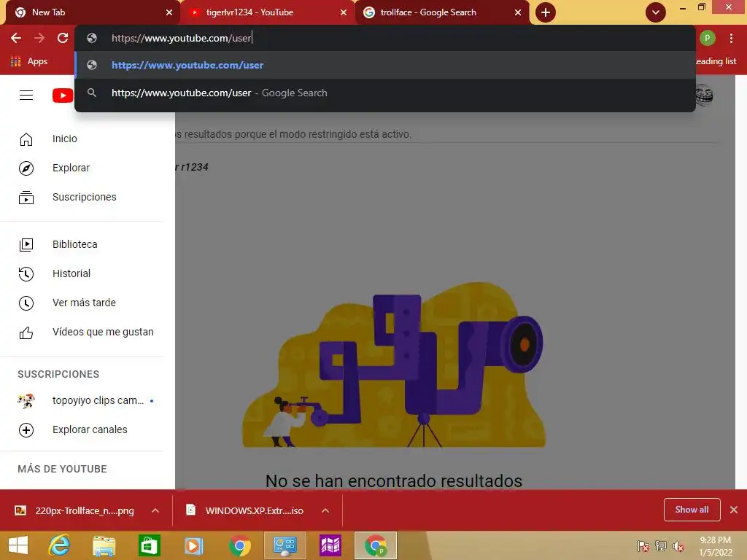Close the downloads bar
Image resolution: width=747 pixels, height=560 pixels.
[734, 510]
